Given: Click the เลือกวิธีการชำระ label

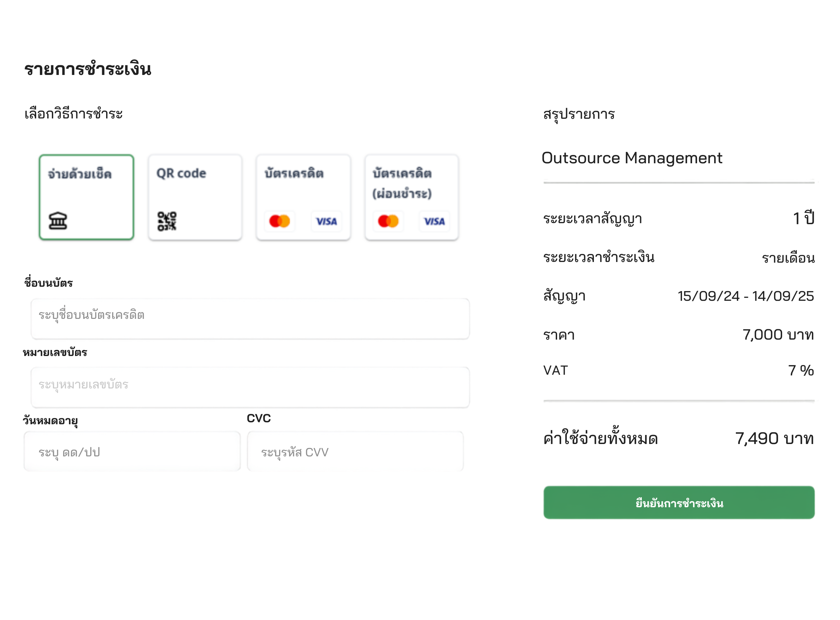Looking at the screenshot, I should click(74, 114).
